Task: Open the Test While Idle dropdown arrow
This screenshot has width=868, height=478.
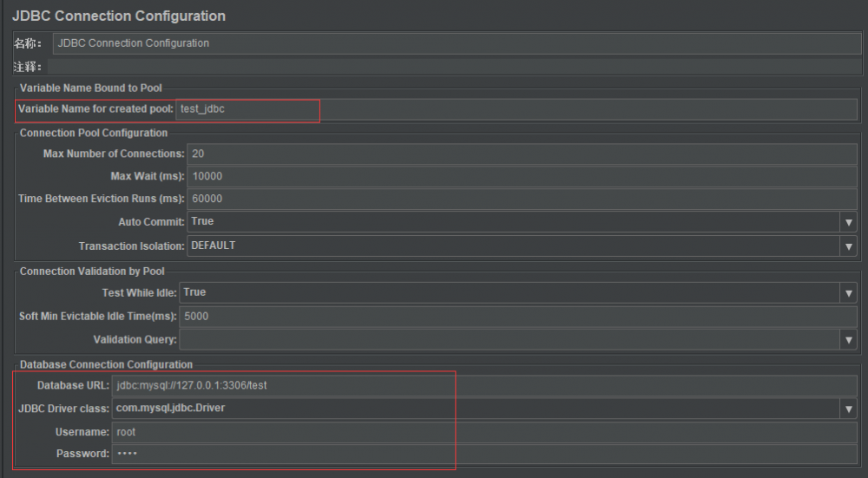Action: (849, 293)
